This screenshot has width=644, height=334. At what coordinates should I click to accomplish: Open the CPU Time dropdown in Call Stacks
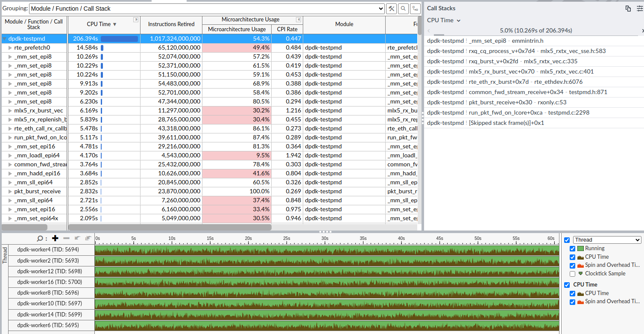[444, 20]
